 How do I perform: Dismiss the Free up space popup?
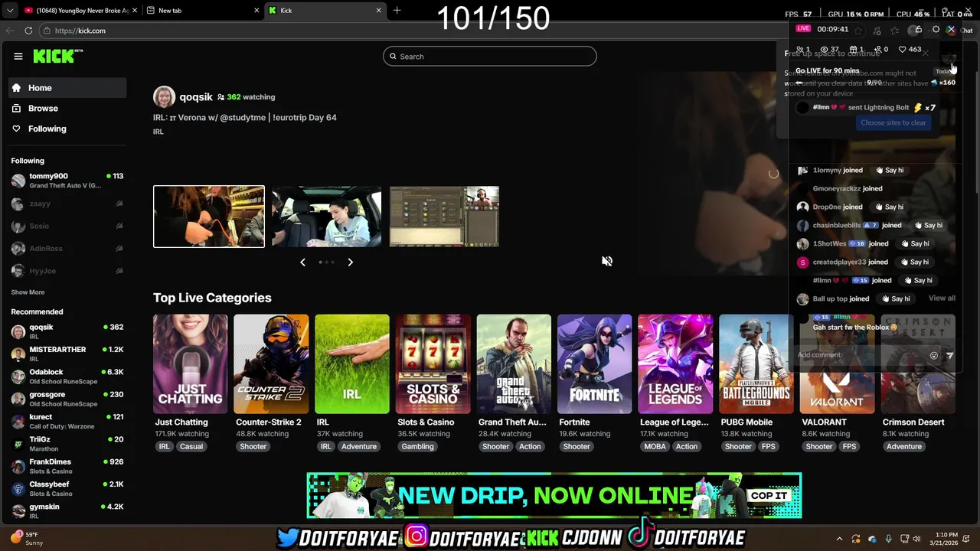tap(925, 53)
